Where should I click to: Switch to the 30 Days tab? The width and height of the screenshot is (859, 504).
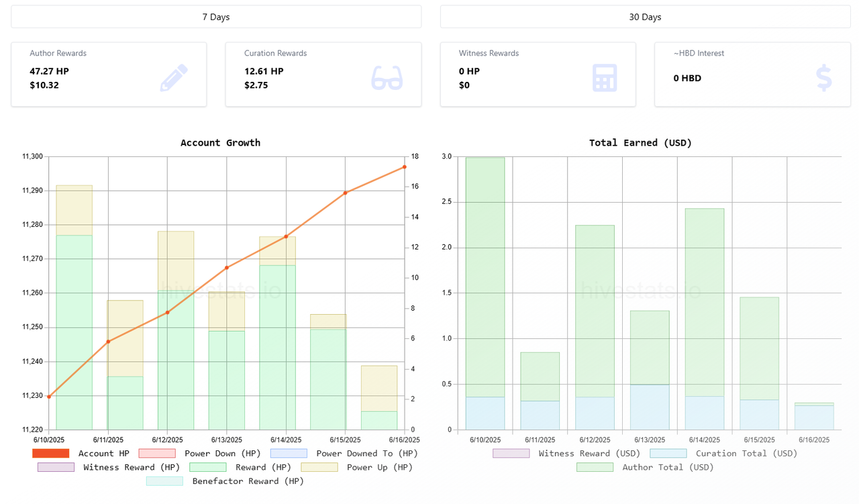[645, 17]
